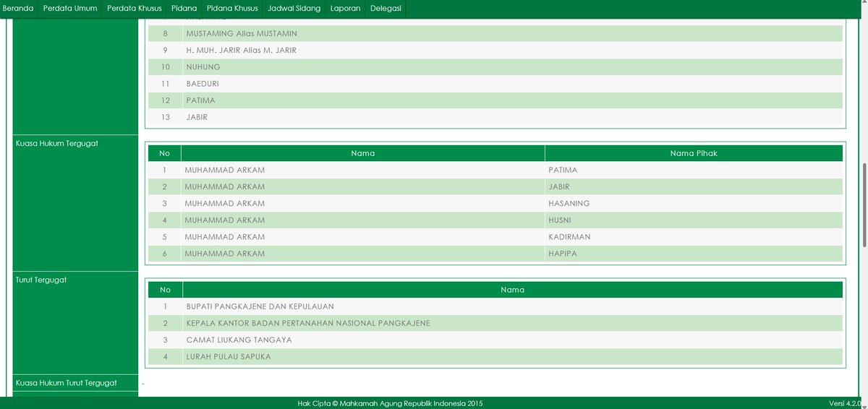
Task: Click MUHAMMAD ARKAM in the HAPIPA row
Action: point(225,254)
